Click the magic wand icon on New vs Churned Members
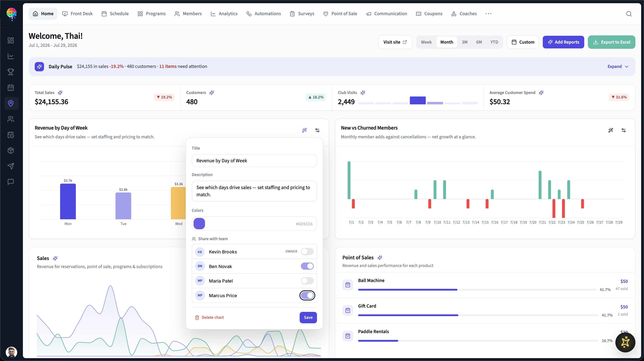Viewport: 644px width, 361px height. pyautogui.click(x=611, y=130)
